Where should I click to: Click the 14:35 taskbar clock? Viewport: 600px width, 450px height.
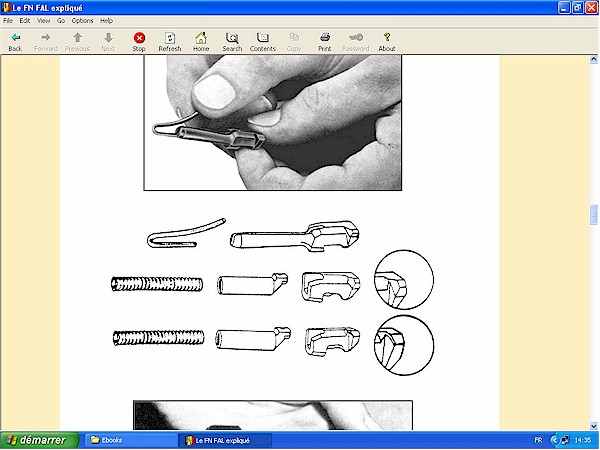point(582,440)
